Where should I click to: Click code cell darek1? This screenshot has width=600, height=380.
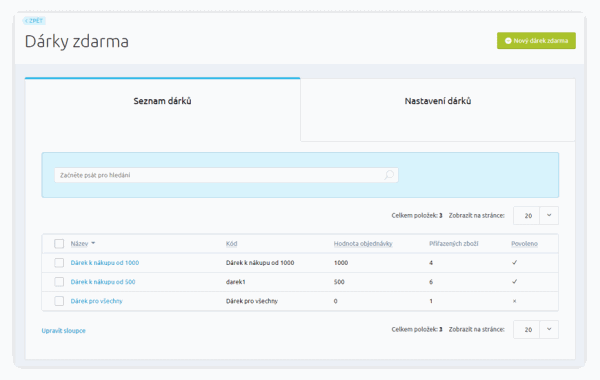[235, 282]
